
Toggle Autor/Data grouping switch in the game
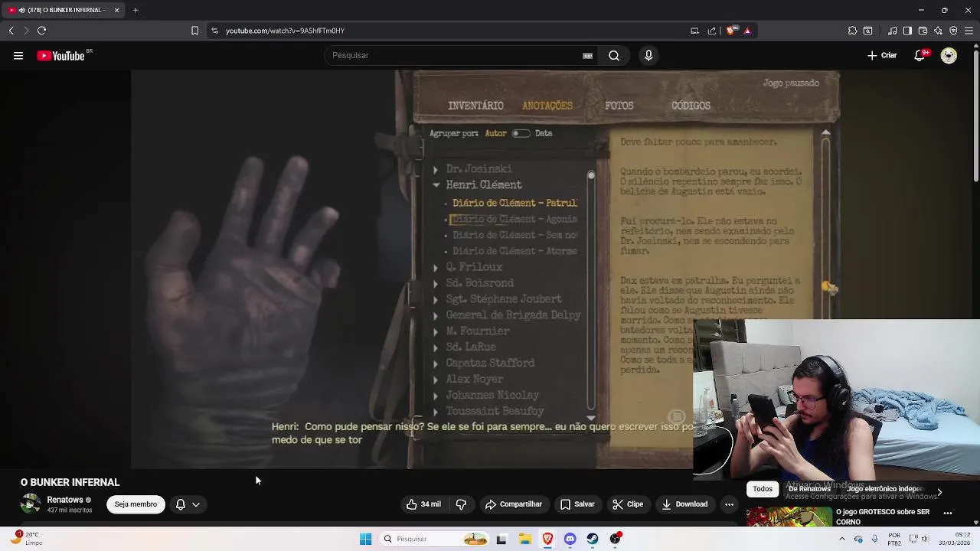pyautogui.click(x=521, y=133)
